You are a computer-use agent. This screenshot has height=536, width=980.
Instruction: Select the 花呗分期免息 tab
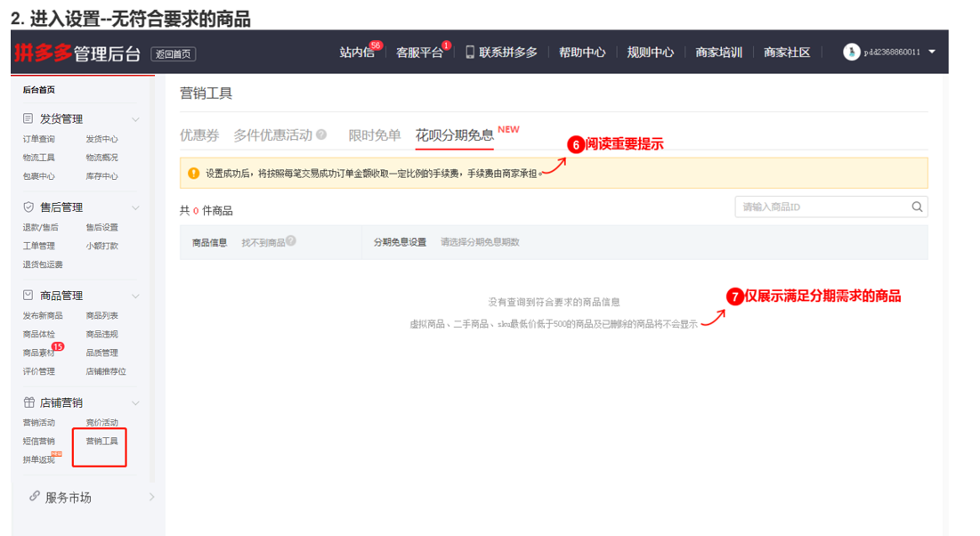pyautogui.click(x=454, y=135)
